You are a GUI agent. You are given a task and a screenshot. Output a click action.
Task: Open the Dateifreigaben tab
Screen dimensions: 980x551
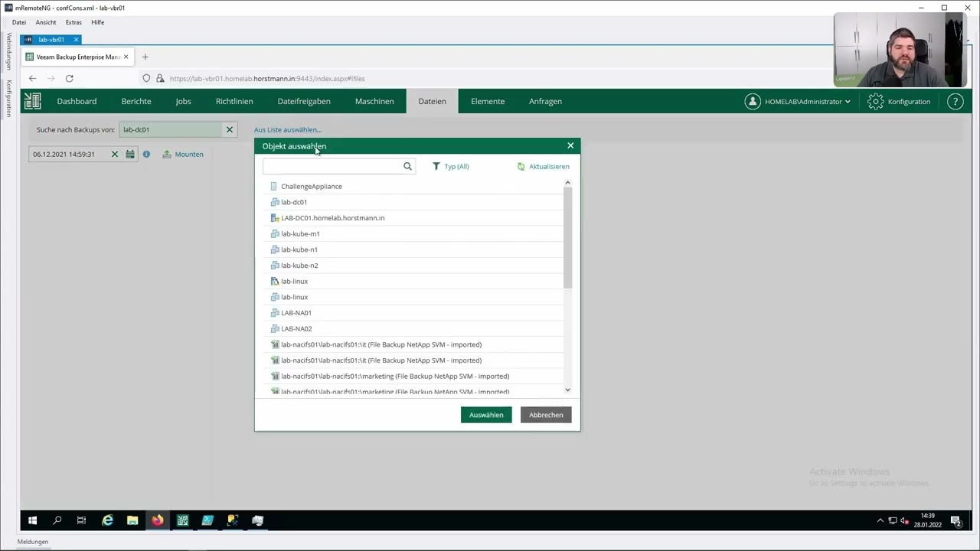[304, 101]
